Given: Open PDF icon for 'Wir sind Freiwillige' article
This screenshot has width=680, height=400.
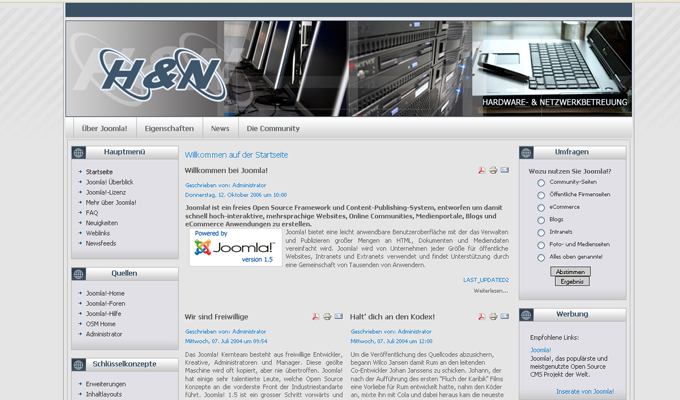Looking at the screenshot, I should pyautogui.click(x=315, y=317).
